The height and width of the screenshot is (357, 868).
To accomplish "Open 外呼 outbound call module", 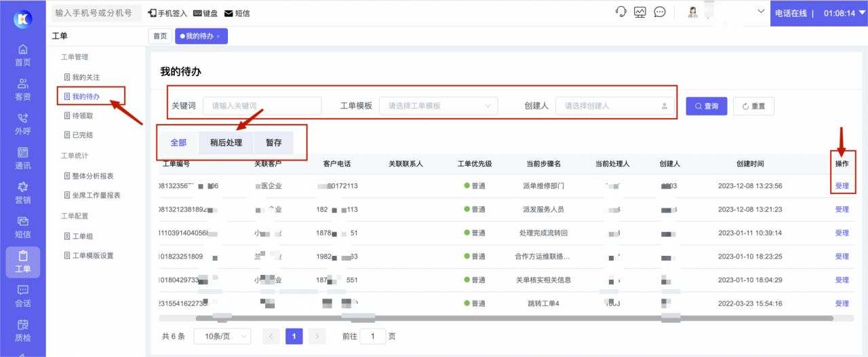I will [x=22, y=124].
